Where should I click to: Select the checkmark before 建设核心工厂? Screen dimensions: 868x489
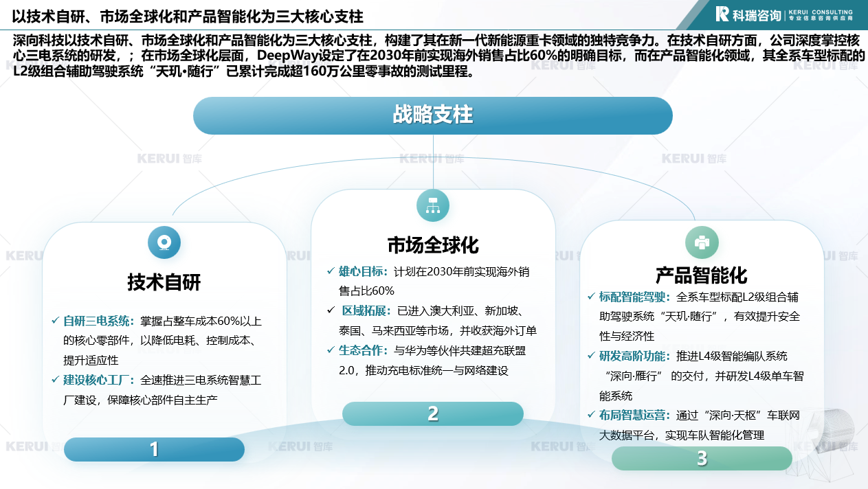(x=55, y=379)
